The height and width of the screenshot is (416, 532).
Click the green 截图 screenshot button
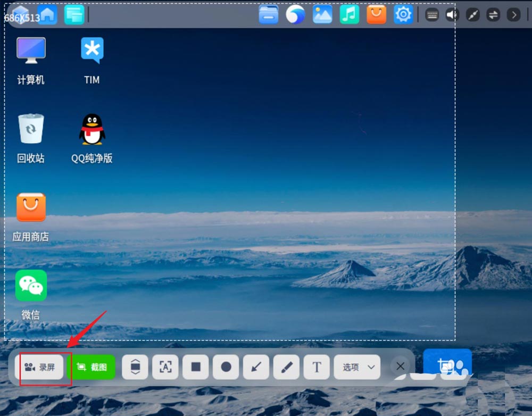pos(92,367)
